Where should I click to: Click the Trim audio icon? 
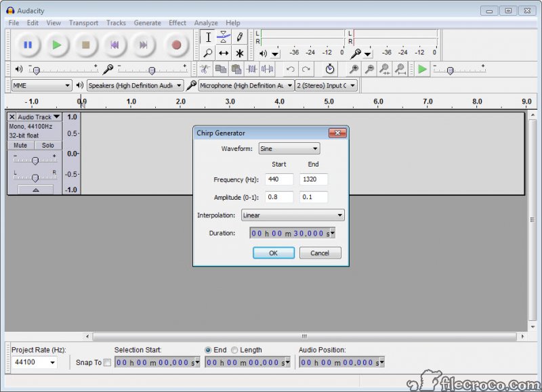point(251,70)
